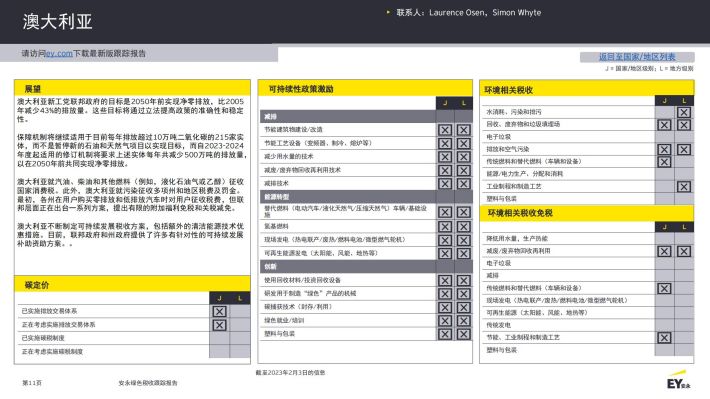The height and width of the screenshot is (399, 710).
Task: Click the 正在考虑实施碳税制度 row label
Action: point(52,351)
